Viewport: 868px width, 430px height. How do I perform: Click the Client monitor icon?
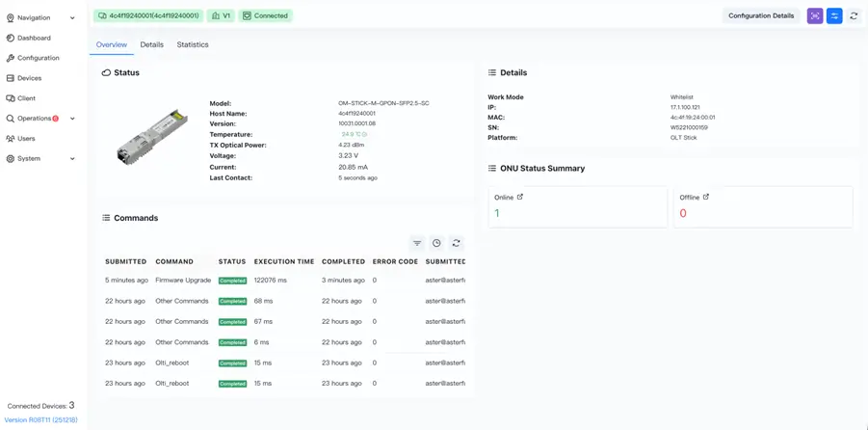coord(10,98)
